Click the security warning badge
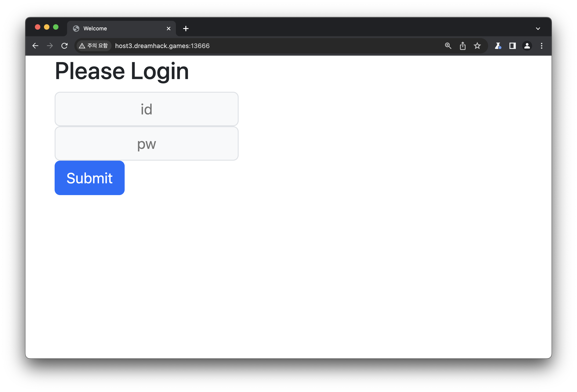The height and width of the screenshot is (392, 577). coord(93,46)
